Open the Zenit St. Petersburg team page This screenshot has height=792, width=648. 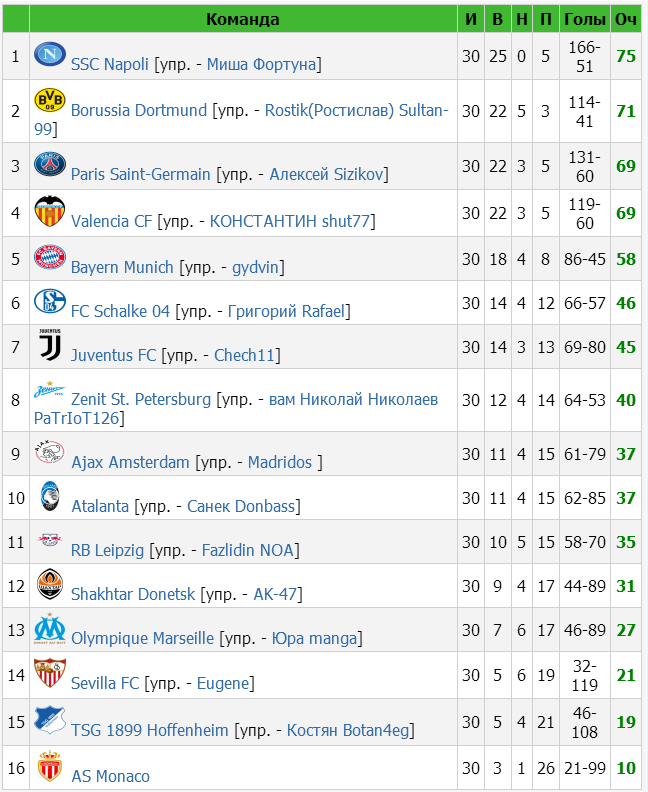pyautogui.click(x=141, y=399)
